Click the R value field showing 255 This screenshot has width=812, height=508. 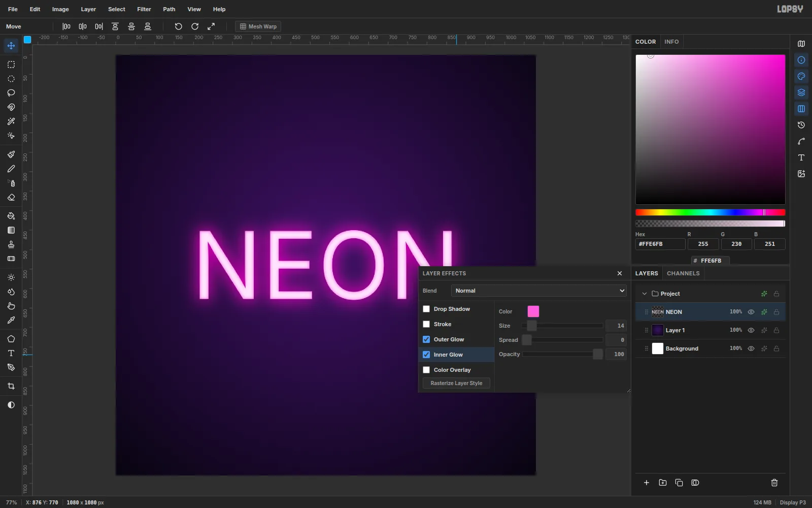click(703, 244)
